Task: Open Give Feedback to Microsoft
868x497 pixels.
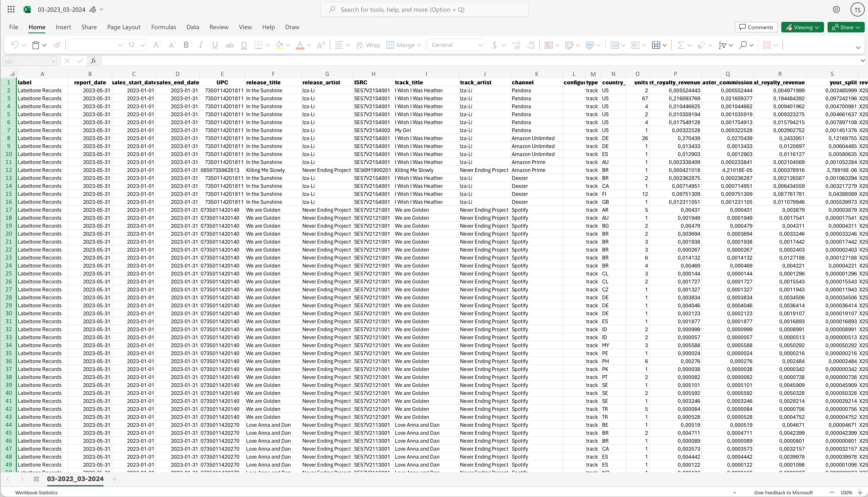Action: (783, 493)
